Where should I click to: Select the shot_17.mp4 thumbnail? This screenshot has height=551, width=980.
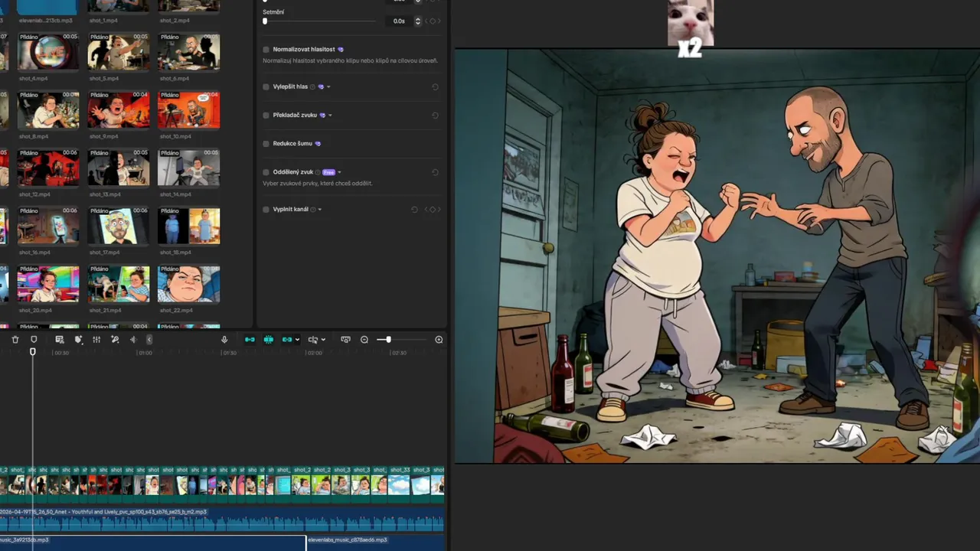[118, 227]
